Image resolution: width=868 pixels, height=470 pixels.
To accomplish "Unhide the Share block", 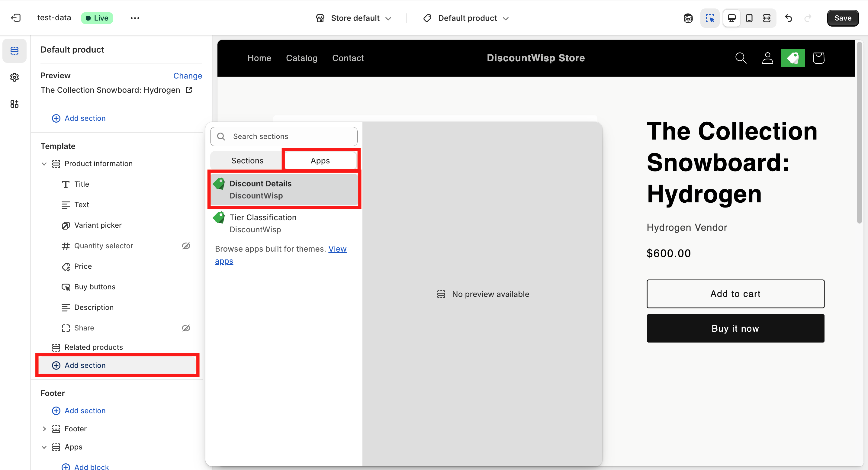I will tap(186, 328).
